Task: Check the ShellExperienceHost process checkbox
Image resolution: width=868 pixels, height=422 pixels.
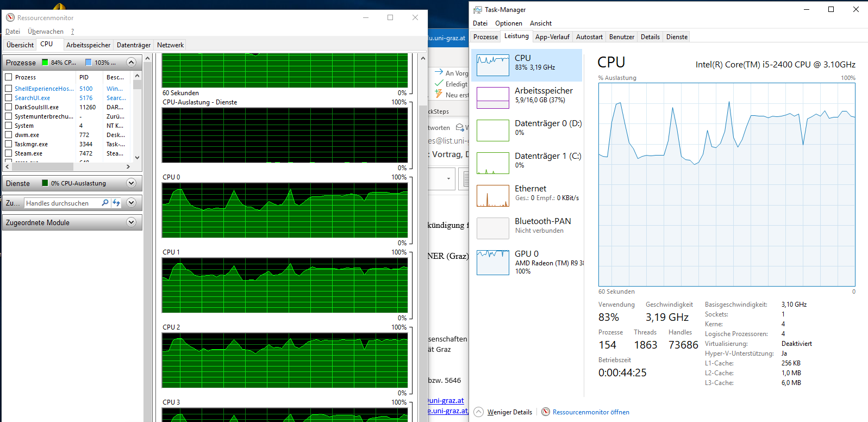Action: (x=8, y=88)
